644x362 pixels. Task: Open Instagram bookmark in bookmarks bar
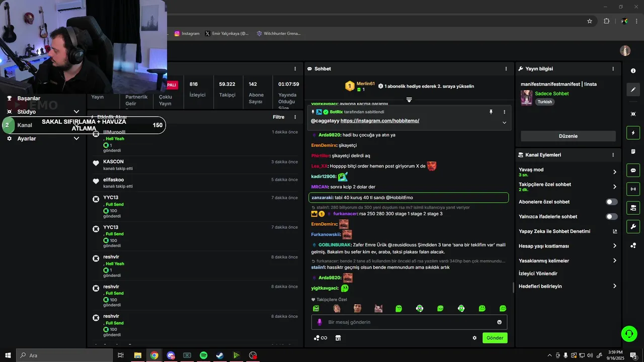coord(187,34)
